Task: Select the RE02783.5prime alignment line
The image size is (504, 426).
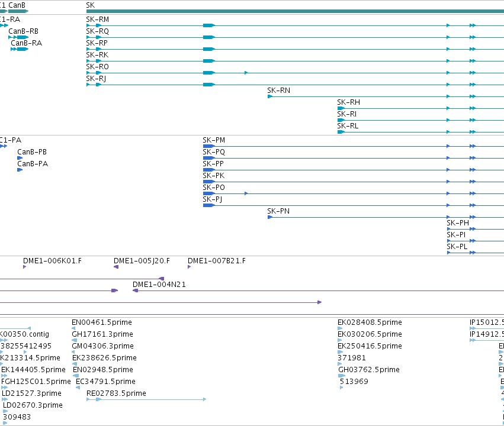Action: coord(146,399)
